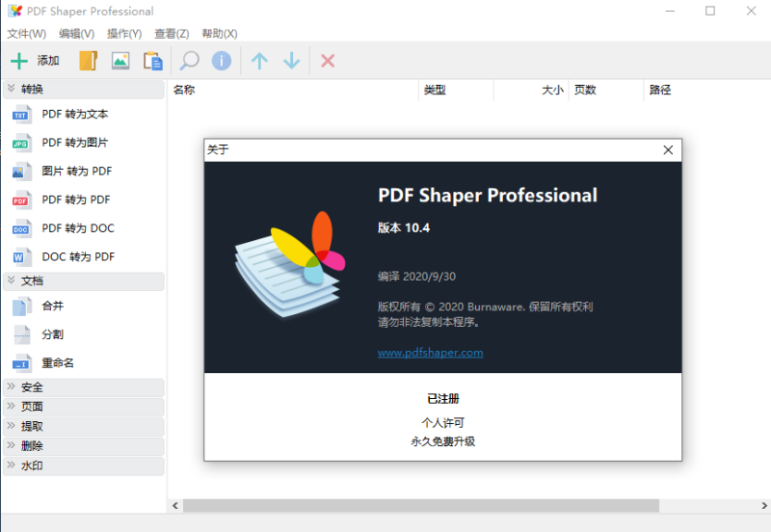771x532 pixels.
Task: Collapse the 文档 section
Action: tap(84, 281)
